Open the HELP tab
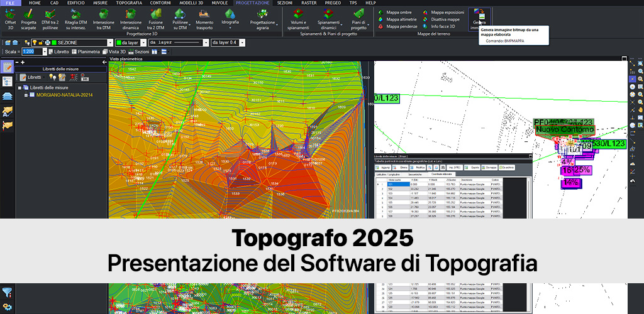644x314 pixels. (x=370, y=3)
